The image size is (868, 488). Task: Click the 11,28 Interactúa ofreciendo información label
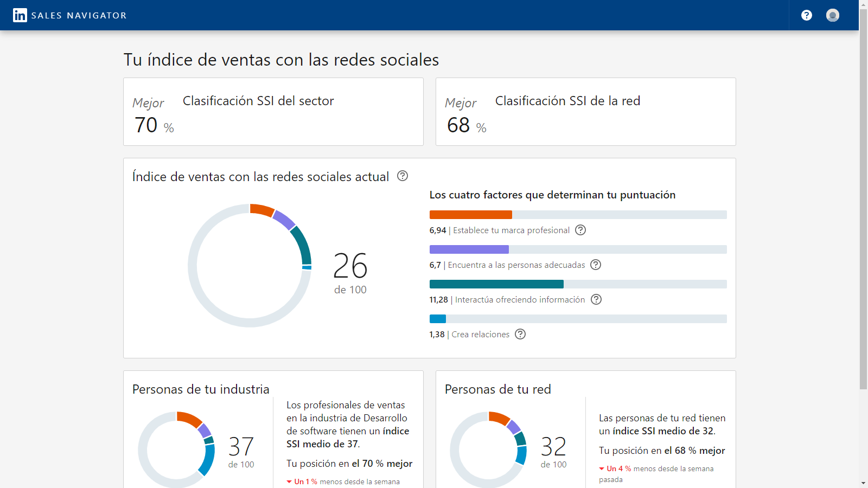507,300
